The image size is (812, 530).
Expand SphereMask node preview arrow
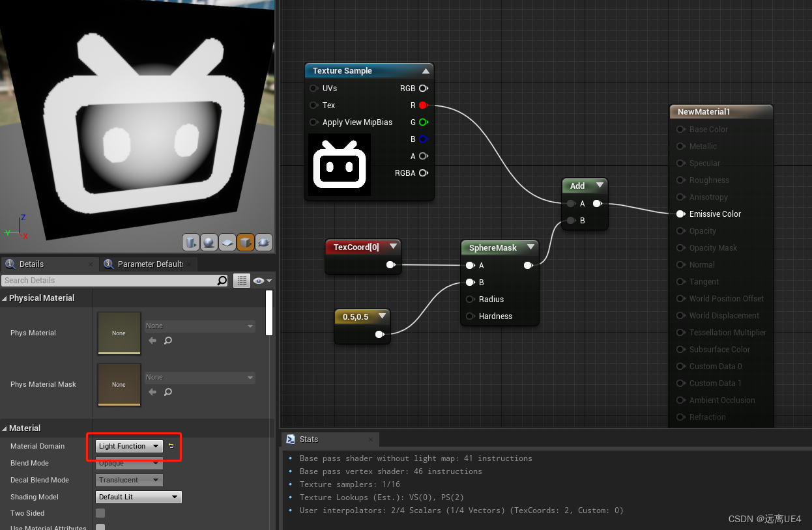coord(530,247)
